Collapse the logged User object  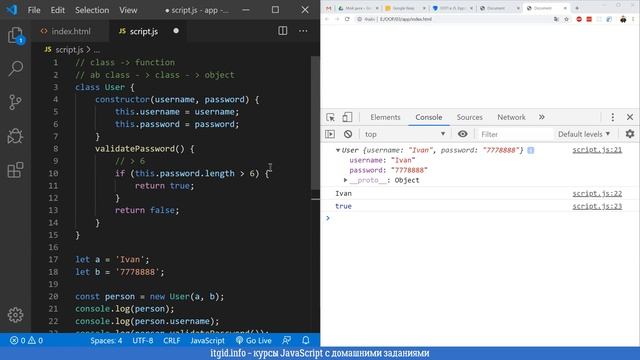pyautogui.click(x=338, y=150)
